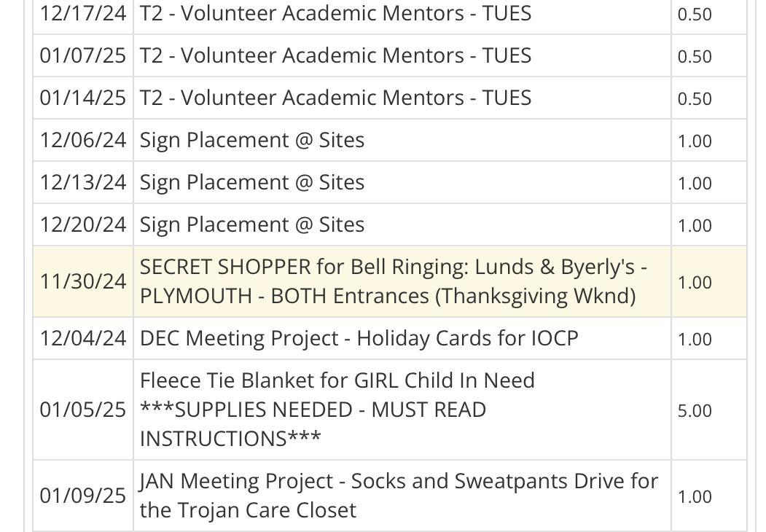Image resolution: width=766 pixels, height=532 pixels.
Task: Open DEC Meeting Project Holiday Cards entry
Action: point(359,339)
